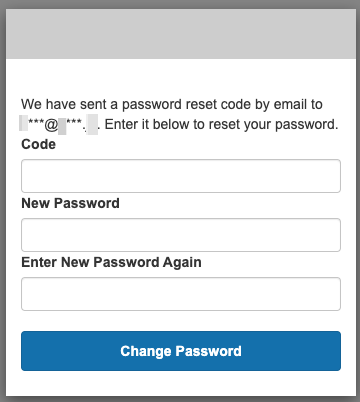
Task: Click into the Code input field
Action: (x=181, y=176)
